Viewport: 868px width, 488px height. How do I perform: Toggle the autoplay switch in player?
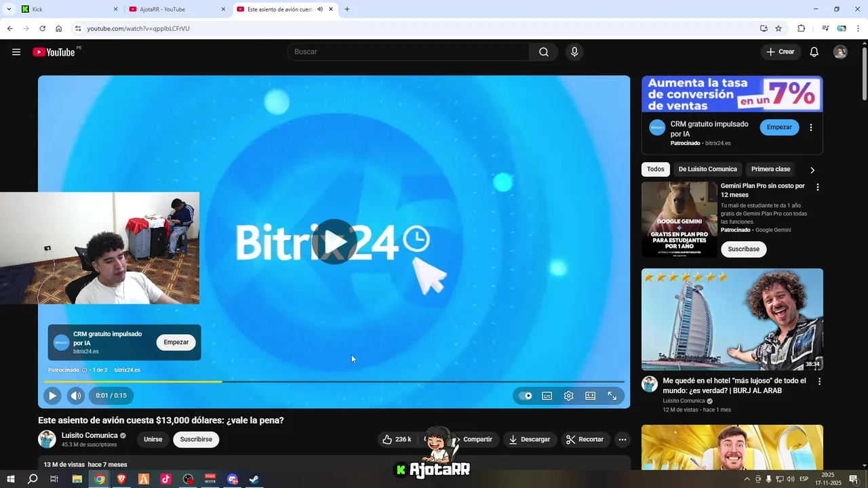pos(526,396)
